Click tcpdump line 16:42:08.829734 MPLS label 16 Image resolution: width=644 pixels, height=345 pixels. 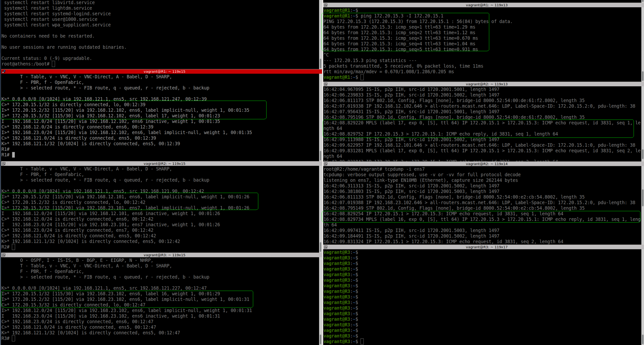click(x=482, y=222)
